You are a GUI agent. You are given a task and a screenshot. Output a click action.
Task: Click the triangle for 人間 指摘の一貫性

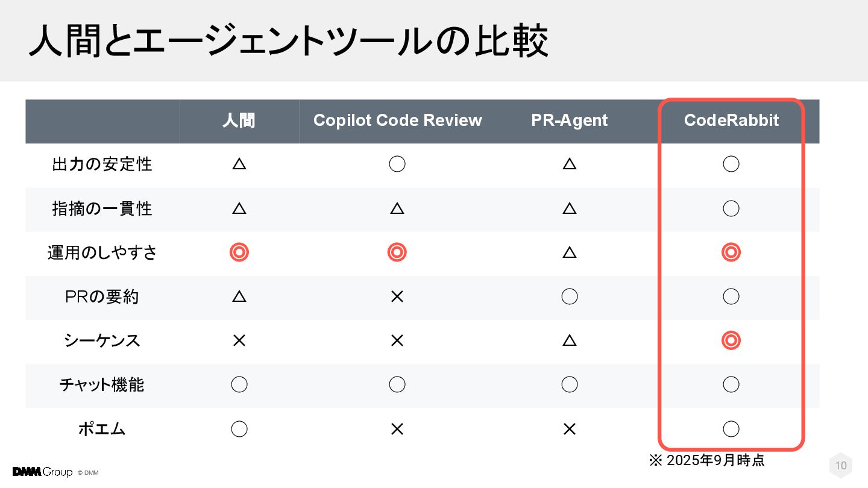point(239,208)
